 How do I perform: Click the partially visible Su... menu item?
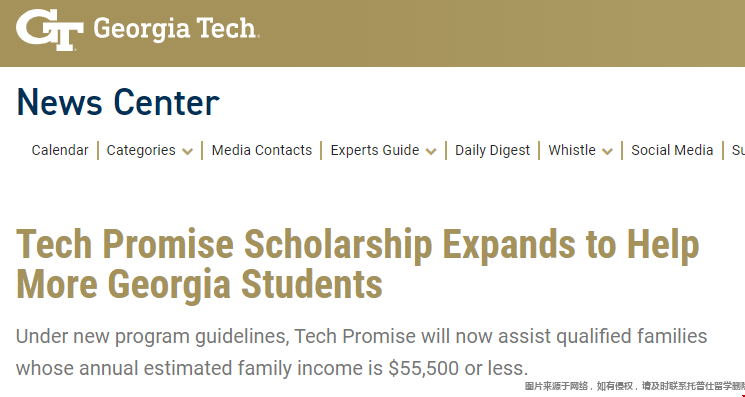738,150
